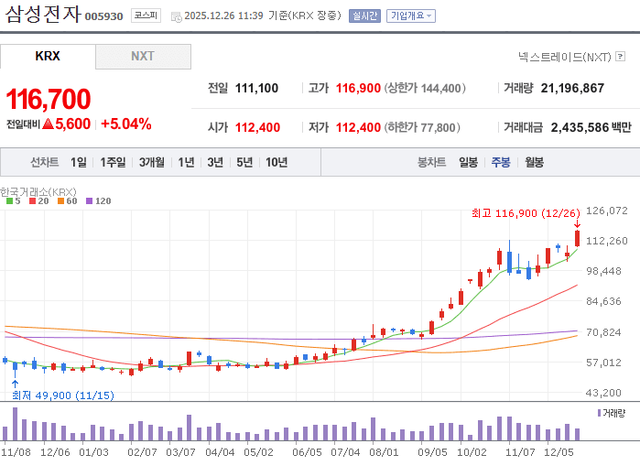This screenshot has width=640, height=476.
Task: Select the 월봉 monthly candle option
Action: [534, 162]
